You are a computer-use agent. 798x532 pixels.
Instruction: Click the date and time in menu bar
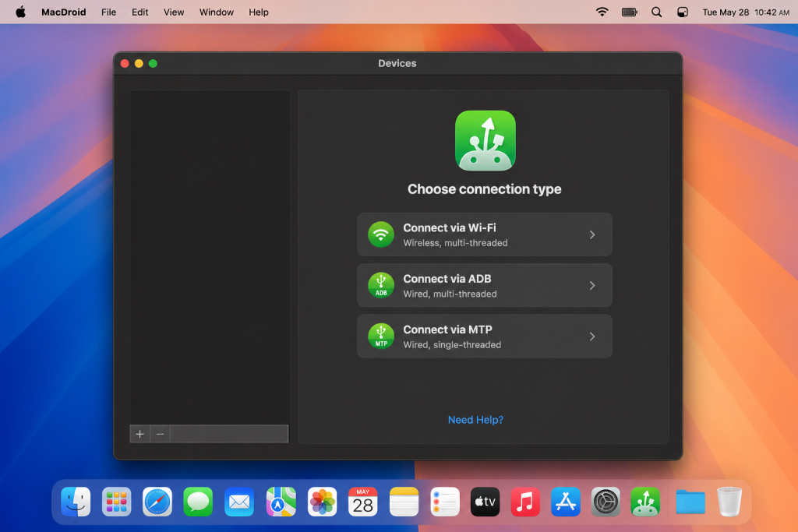coord(746,12)
